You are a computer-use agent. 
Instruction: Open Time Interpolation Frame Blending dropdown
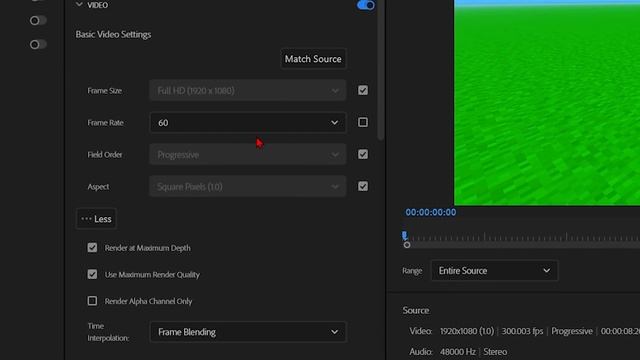(x=248, y=332)
